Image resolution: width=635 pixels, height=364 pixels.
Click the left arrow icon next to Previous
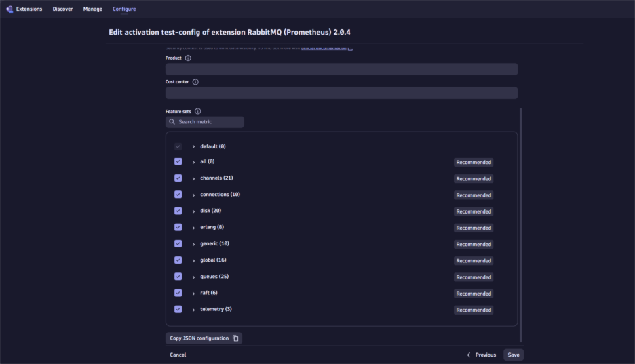469,355
